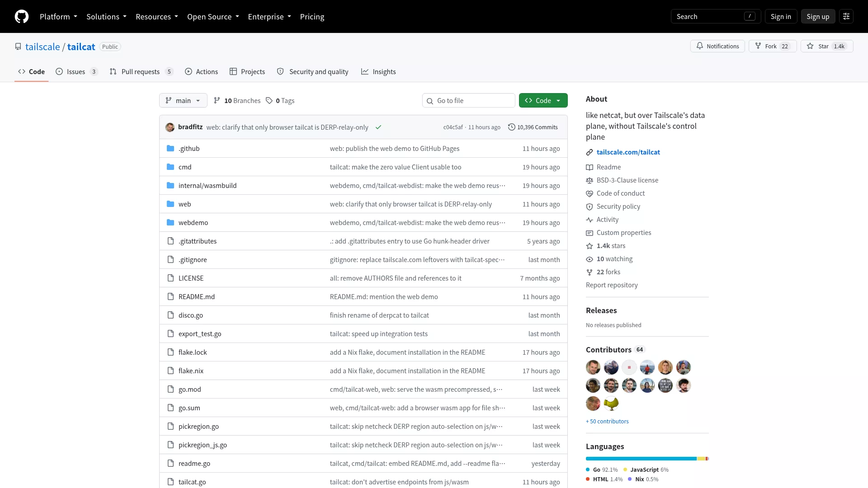Image resolution: width=868 pixels, height=488 pixels.
Task: Expand the Solutions menu
Action: point(106,17)
